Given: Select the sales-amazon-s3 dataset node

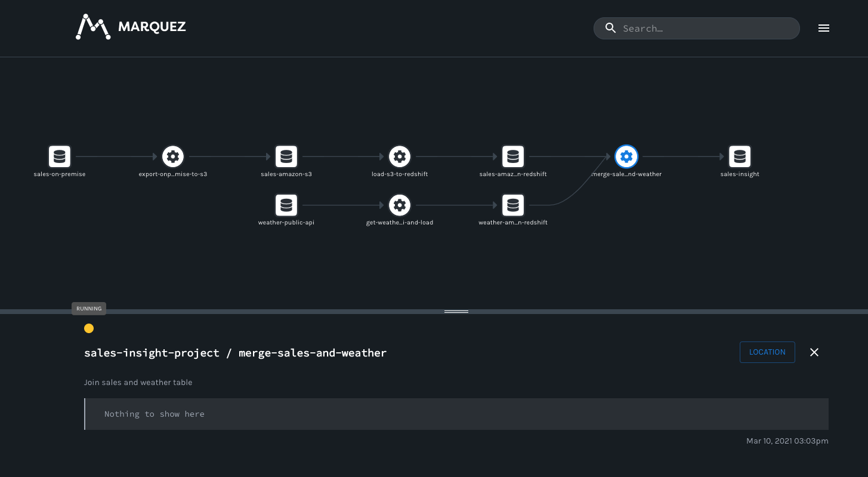Looking at the screenshot, I should point(286,156).
